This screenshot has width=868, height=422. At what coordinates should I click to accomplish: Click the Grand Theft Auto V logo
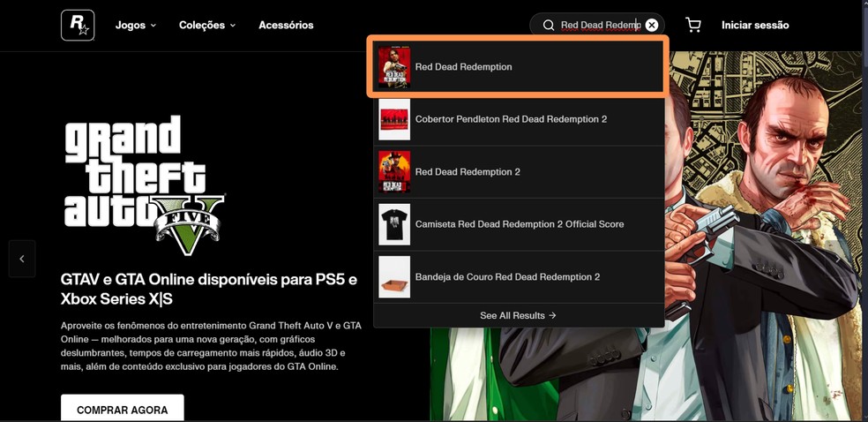pyautogui.click(x=145, y=185)
